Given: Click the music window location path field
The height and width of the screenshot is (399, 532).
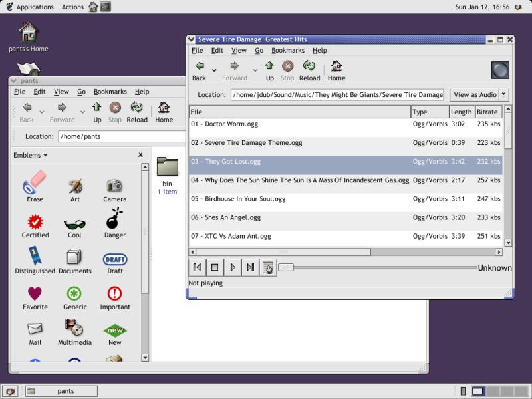Looking at the screenshot, I should [x=337, y=95].
